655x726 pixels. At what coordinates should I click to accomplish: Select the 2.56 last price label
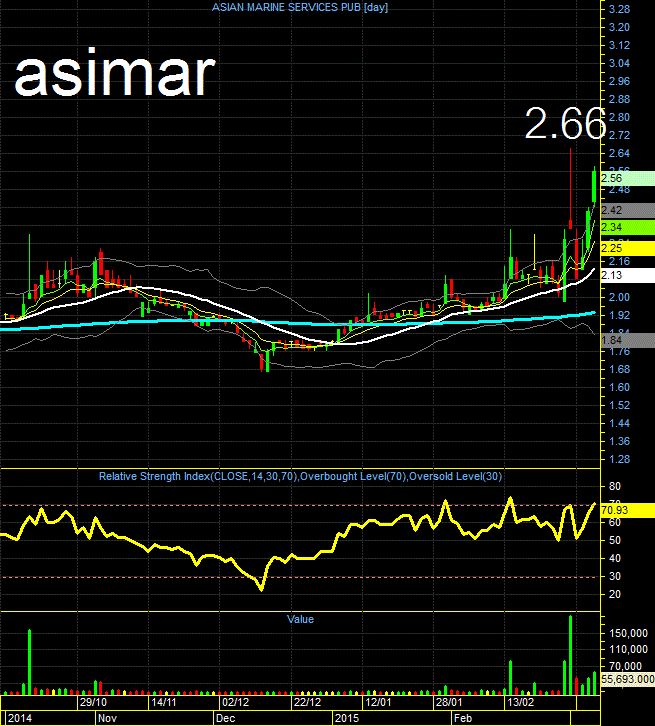click(627, 178)
